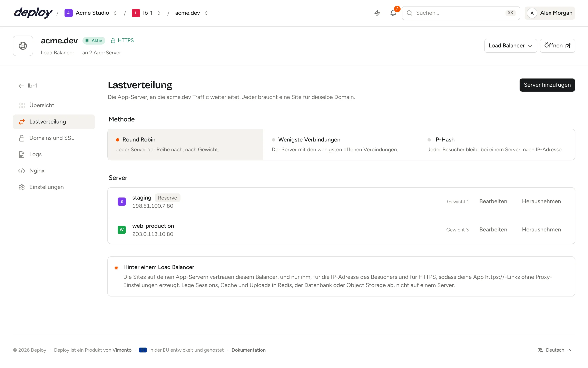588x368 pixels.
Task: Click Gewicht 1 label
Action: [458, 202]
